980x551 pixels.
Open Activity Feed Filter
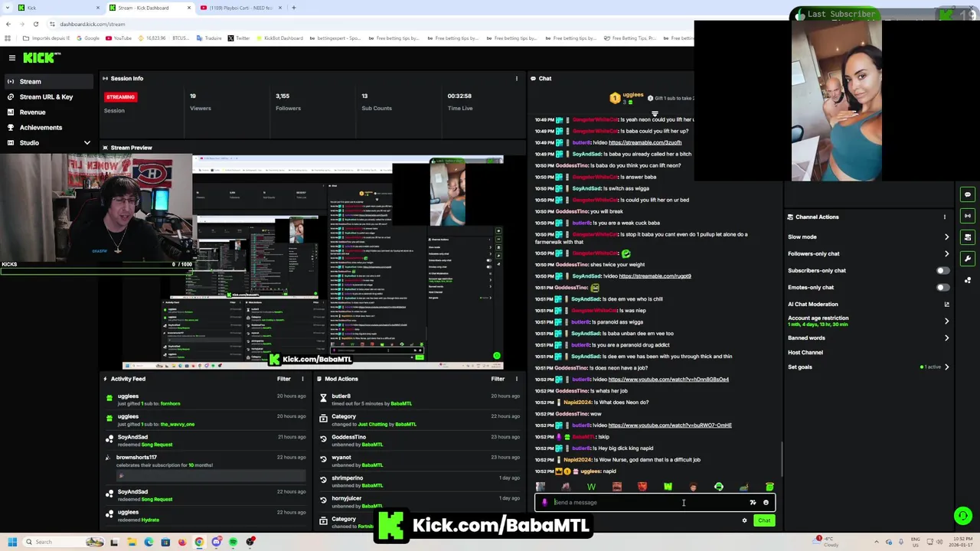point(284,379)
